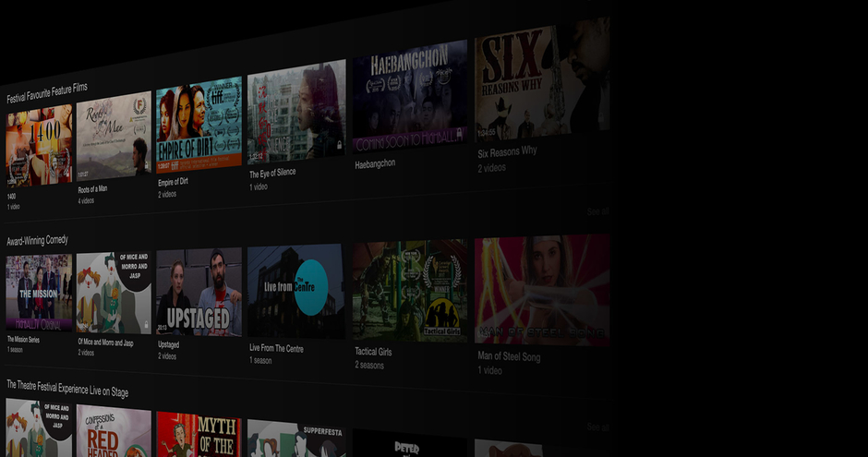Click 'Of Mice and Morro and Jasp' title text

[106, 343]
